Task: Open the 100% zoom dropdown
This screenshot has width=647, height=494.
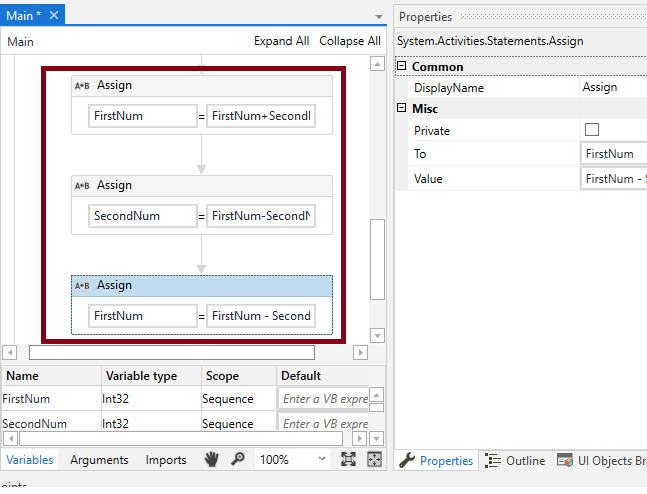Action: (x=321, y=459)
